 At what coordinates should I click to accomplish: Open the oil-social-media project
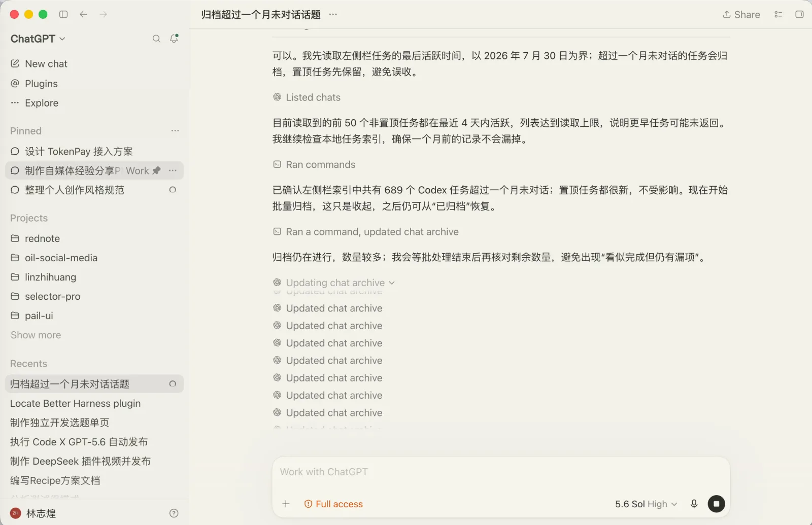pos(94,258)
